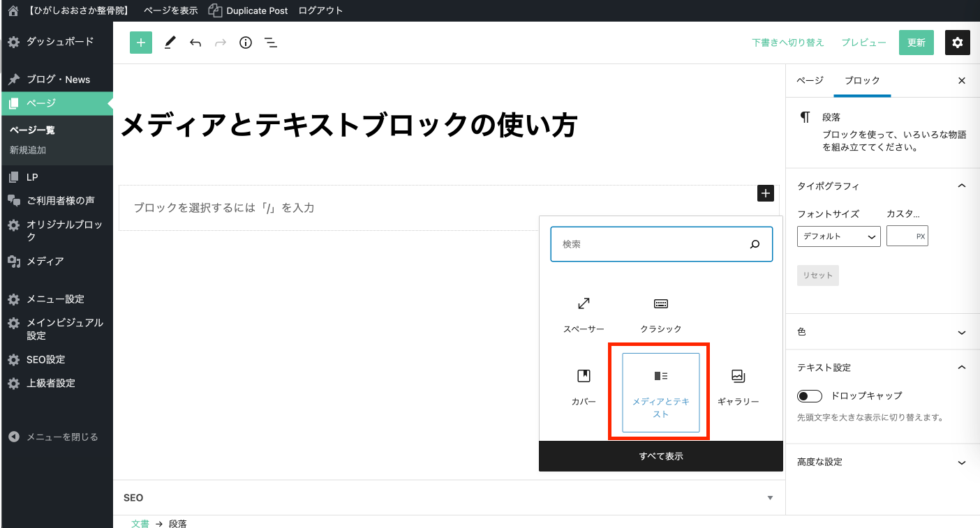Screen dimensions: 980x528
Task: Open the document info details icon
Action: click(x=246, y=43)
